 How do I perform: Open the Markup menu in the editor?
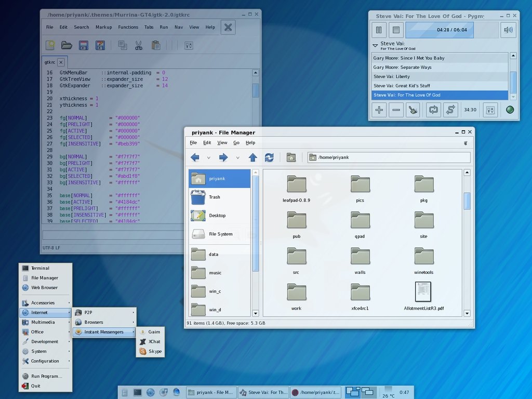coord(103,27)
